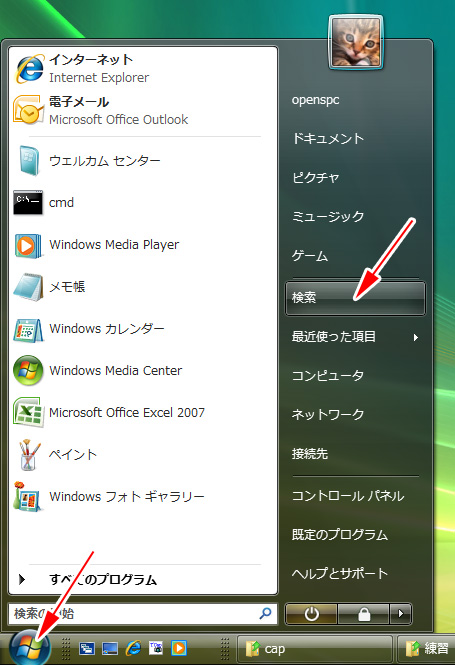
Task: Start Windows Media Player from the menu
Action: click(x=143, y=245)
